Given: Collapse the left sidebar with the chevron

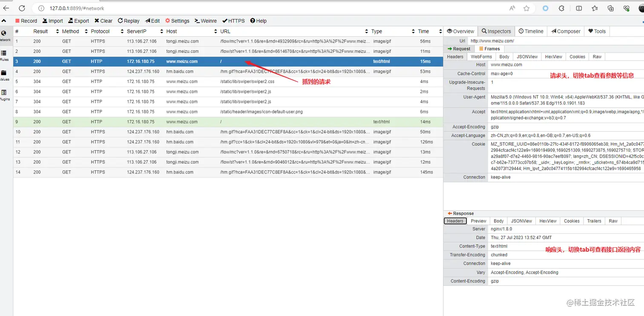Looking at the screenshot, I should pos(4,21).
